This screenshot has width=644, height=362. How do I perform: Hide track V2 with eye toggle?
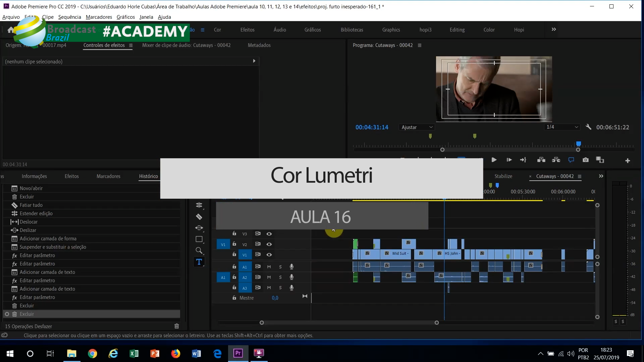click(x=269, y=244)
